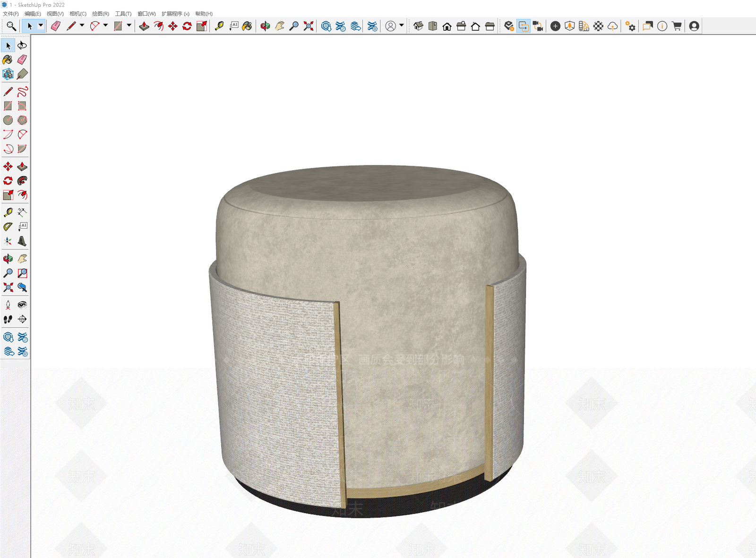
Task: Choose the 3D Text tool
Action: coord(22,241)
